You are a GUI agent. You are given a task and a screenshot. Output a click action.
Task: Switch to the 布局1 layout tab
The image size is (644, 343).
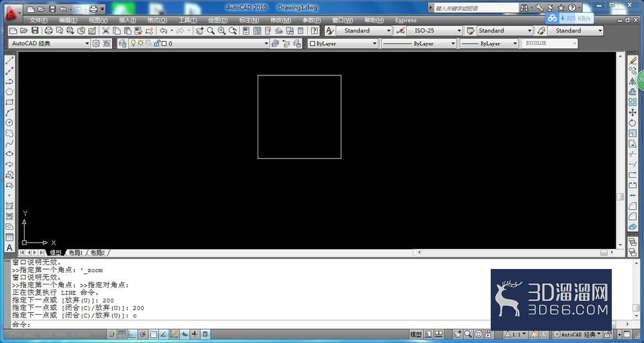click(76, 253)
